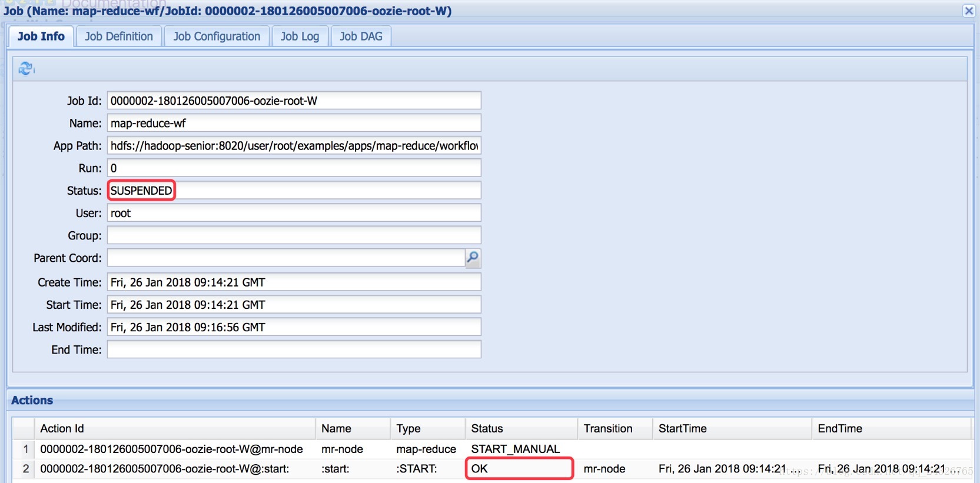Open the Job DAG tab
This screenshot has width=980, height=483.
tap(361, 36)
